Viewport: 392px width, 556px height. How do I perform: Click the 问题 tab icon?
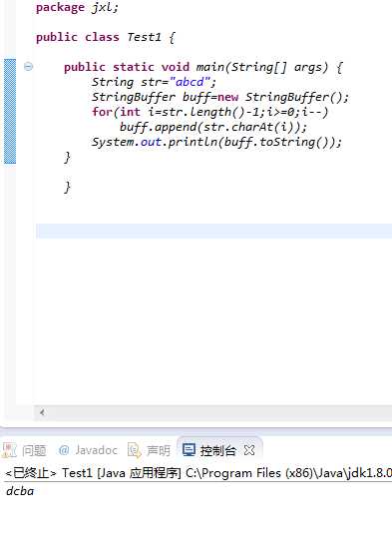tap(9, 450)
